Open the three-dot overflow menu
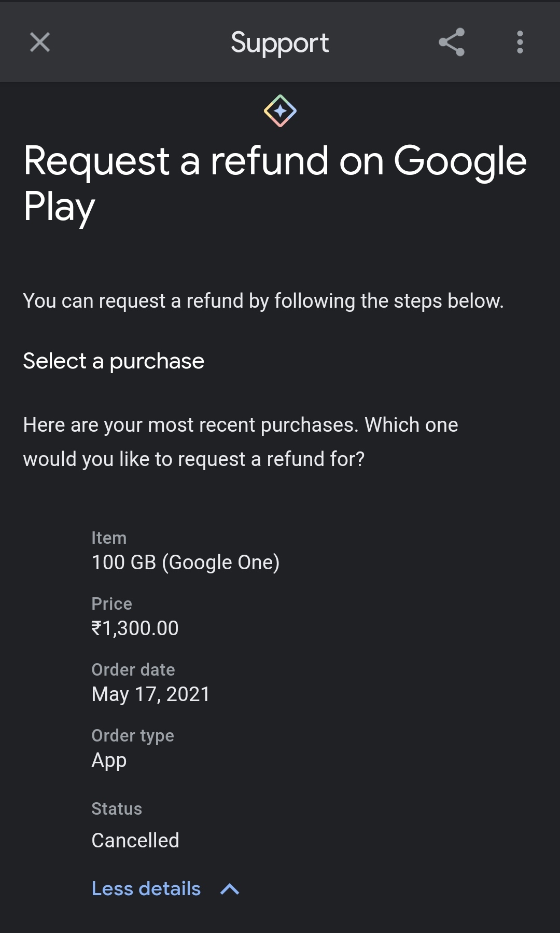The height and width of the screenshot is (933, 560). [520, 42]
